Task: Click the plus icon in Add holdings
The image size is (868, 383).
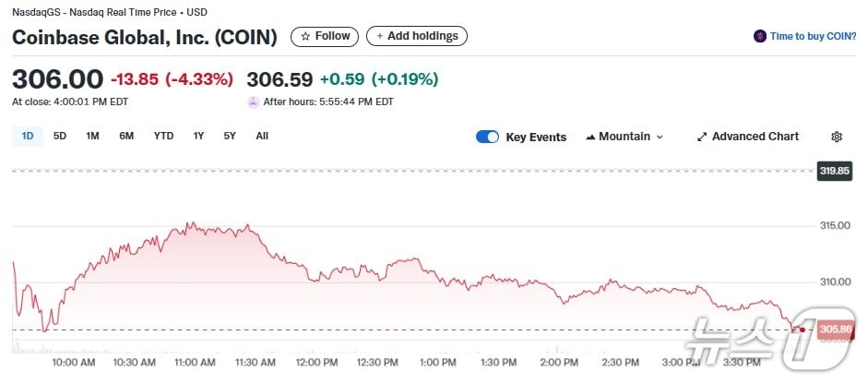Action: pos(379,36)
